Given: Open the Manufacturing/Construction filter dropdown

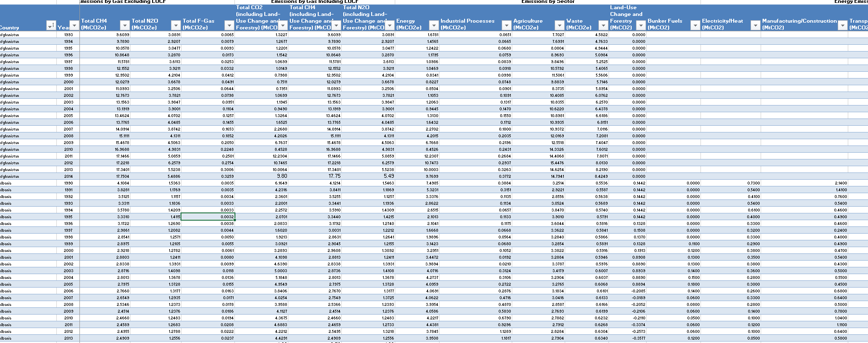Looking at the screenshot, I should (842, 26).
